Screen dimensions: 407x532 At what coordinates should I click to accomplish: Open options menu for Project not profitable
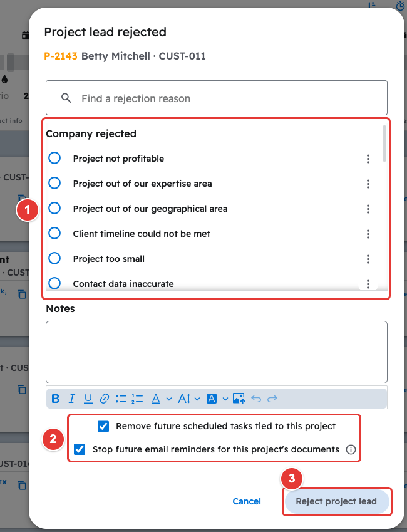368,159
